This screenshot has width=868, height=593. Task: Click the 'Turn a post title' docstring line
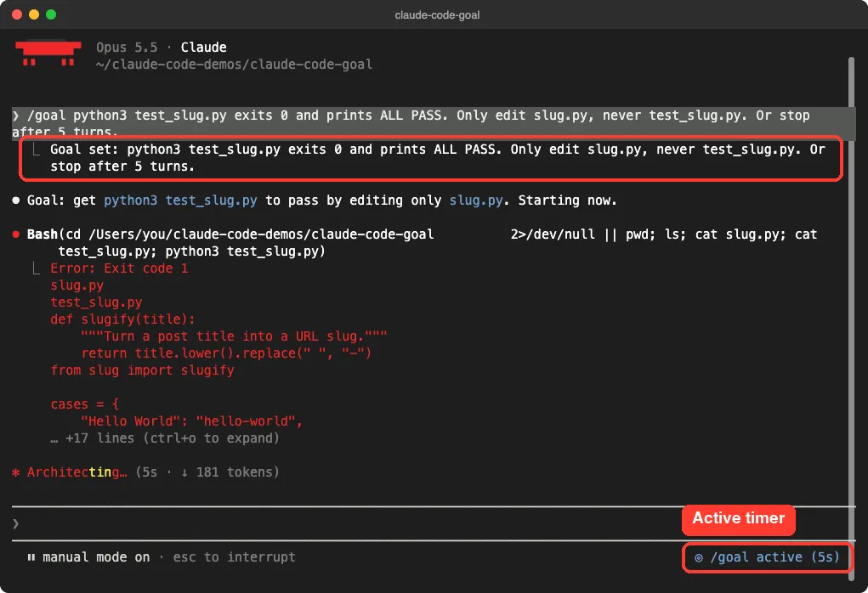(x=234, y=337)
